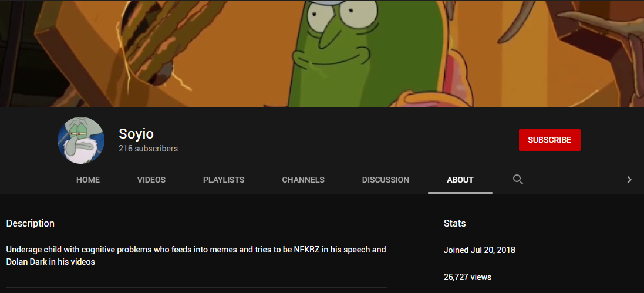Click the Stats heading
The height and width of the screenshot is (293, 644).
[x=454, y=224]
